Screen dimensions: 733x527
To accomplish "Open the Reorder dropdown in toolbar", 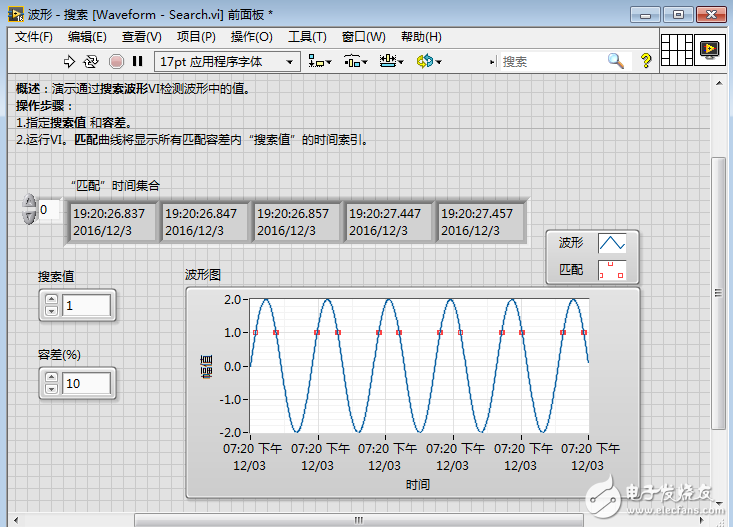I will (429, 62).
